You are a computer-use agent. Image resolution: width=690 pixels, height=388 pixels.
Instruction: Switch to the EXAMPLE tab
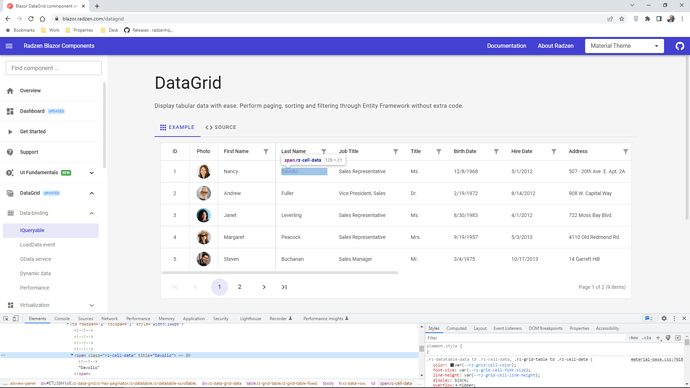[177, 127]
